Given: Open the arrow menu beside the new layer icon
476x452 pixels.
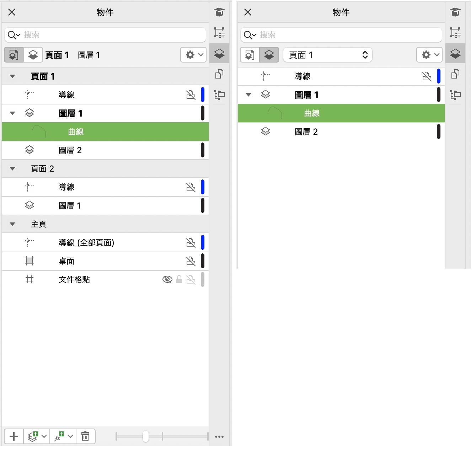Looking at the screenshot, I should click(x=44, y=436).
